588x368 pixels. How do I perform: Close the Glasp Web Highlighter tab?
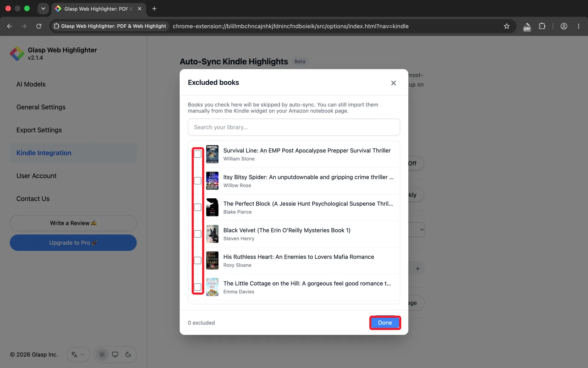(140, 8)
